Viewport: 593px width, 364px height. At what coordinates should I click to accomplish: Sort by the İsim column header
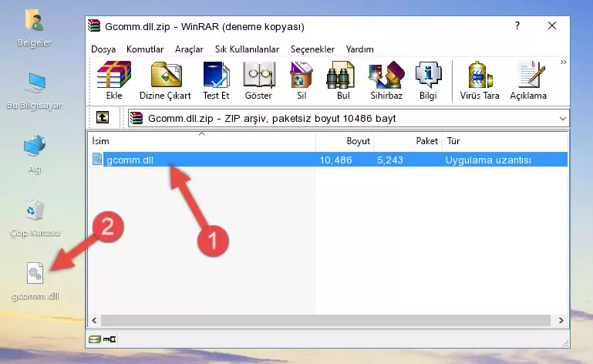[x=202, y=141]
